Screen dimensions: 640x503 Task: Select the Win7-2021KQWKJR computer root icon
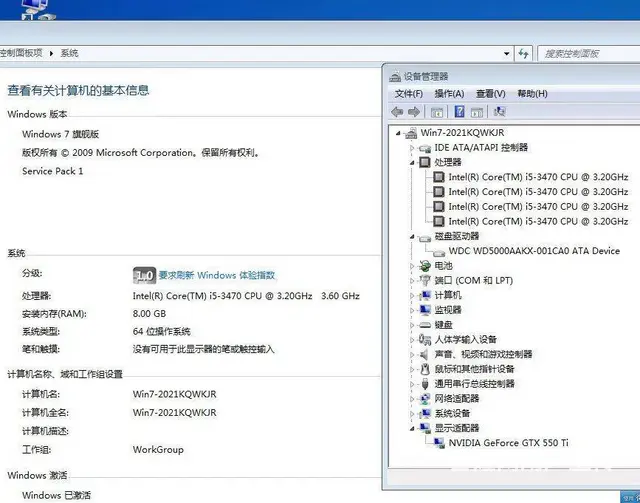(411, 133)
